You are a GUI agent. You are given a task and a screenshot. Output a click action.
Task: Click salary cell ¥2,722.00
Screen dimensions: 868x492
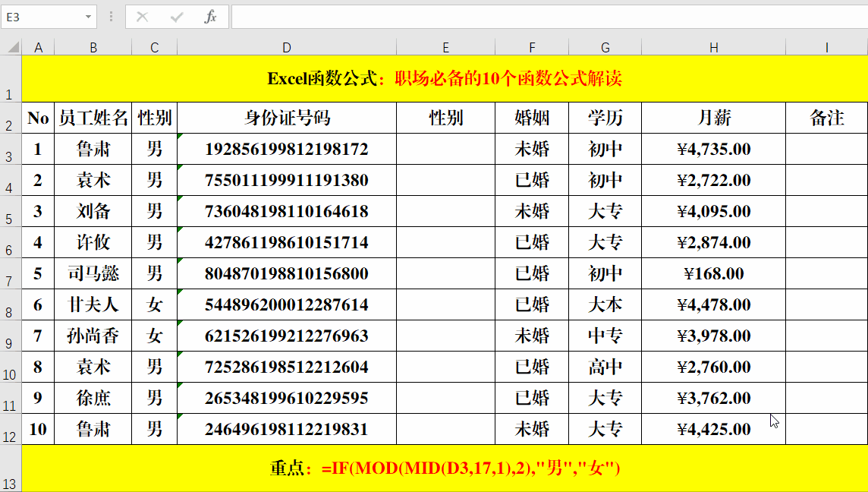coord(713,180)
